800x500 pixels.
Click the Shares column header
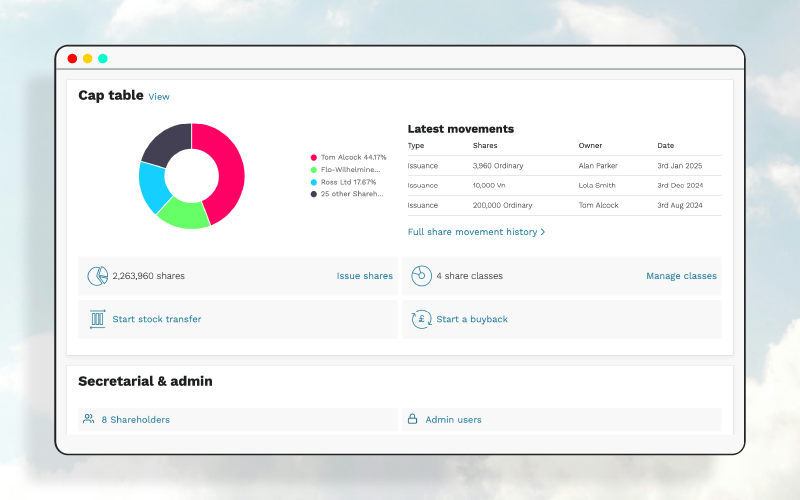pyautogui.click(x=485, y=146)
